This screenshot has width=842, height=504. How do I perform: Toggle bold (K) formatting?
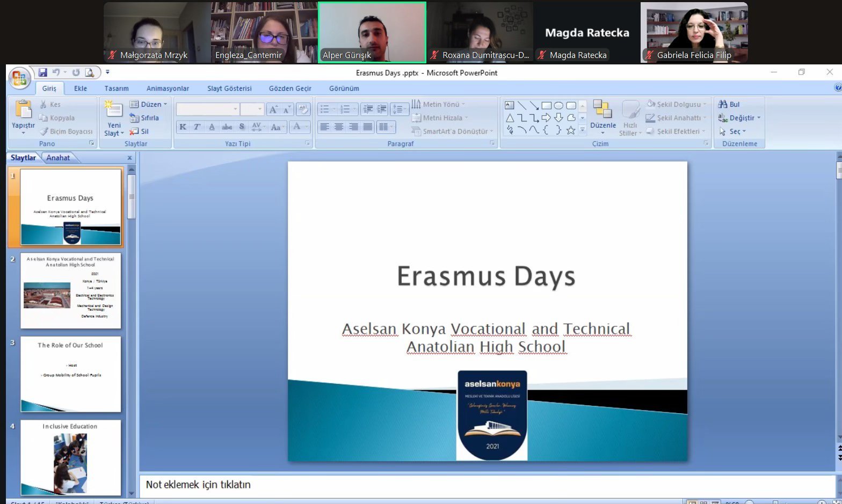tap(183, 127)
